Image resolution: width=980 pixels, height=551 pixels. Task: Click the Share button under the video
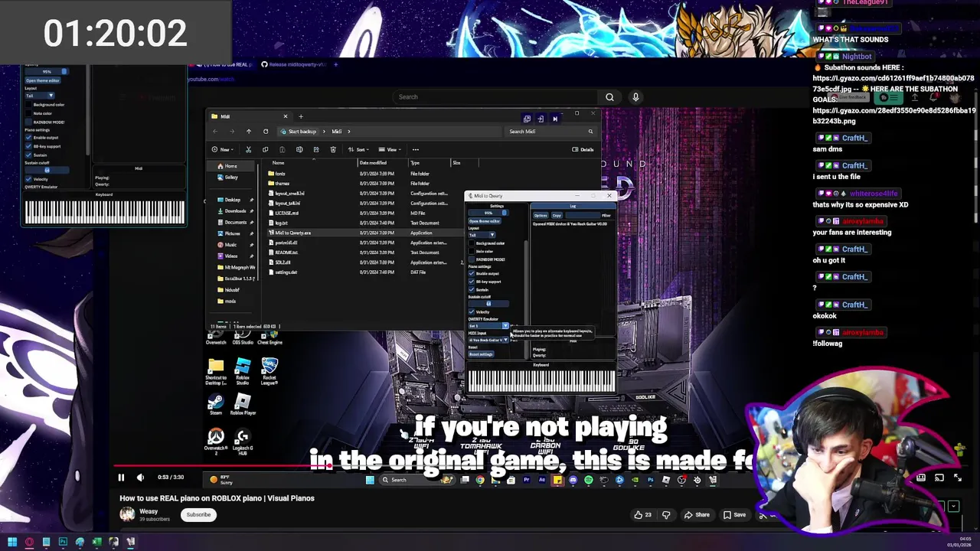click(x=697, y=515)
